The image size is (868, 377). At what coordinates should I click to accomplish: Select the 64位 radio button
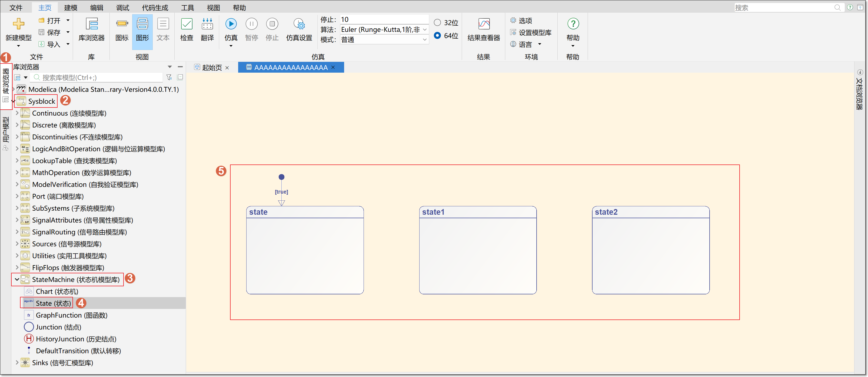click(x=437, y=35)
